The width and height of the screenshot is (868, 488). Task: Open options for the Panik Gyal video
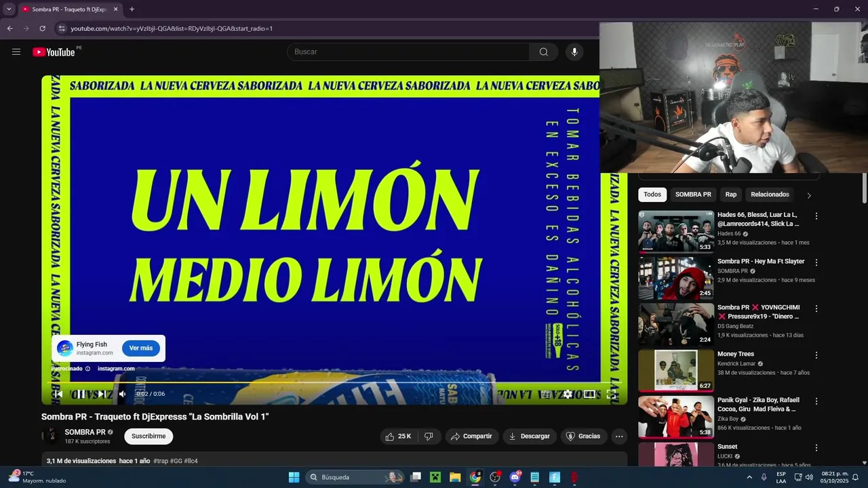816,401
